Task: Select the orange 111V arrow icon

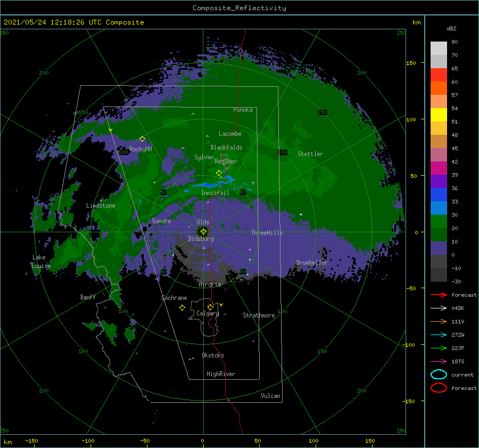Action: [x=439, y=321]
